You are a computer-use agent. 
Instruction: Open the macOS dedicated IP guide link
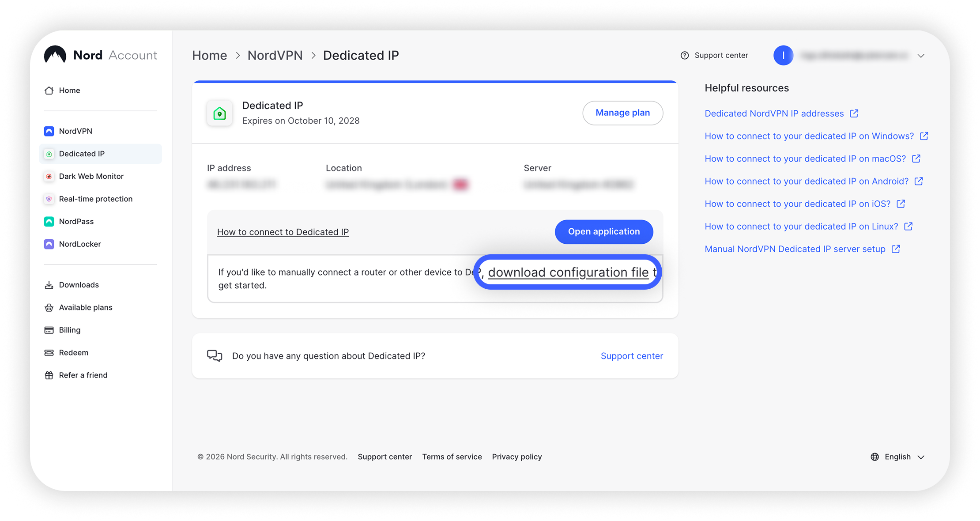coord(813,159)
